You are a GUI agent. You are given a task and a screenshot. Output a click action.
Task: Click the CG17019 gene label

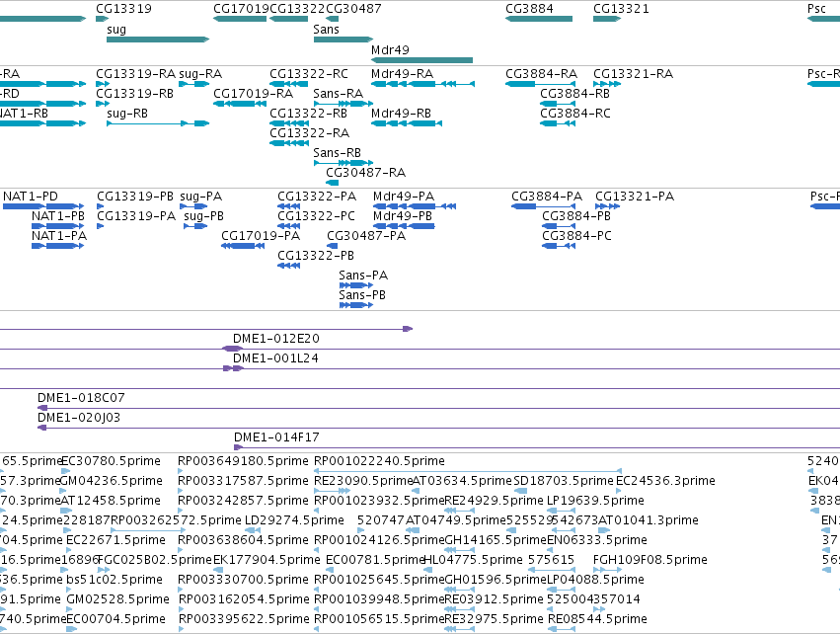tap(241, 9)
